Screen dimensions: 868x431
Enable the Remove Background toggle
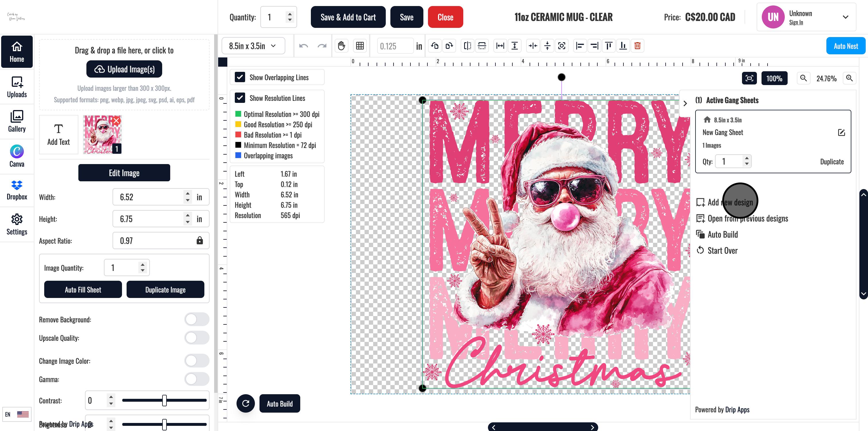pyautogui.click(x=197, y=320)
